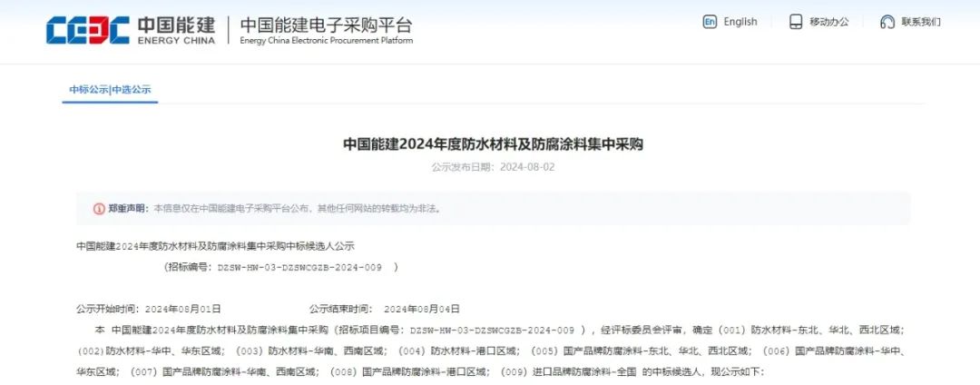Select the 中标公示|中选公示 tab
The image size is (980, 385).
(110, 89)
